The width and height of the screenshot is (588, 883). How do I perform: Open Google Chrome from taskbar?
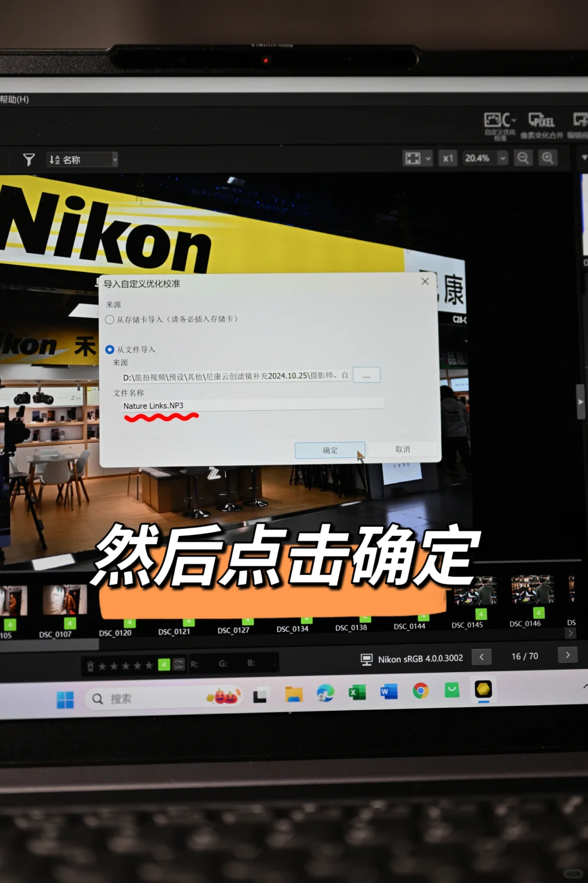[420, 691]
